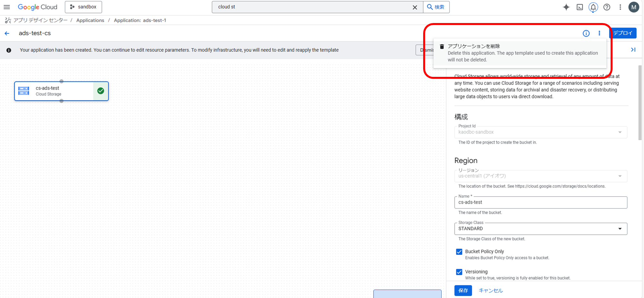Activate the Cloud Shell terminal icon
Viewport: 644px width, 298px height.
[x=580, y=7]
